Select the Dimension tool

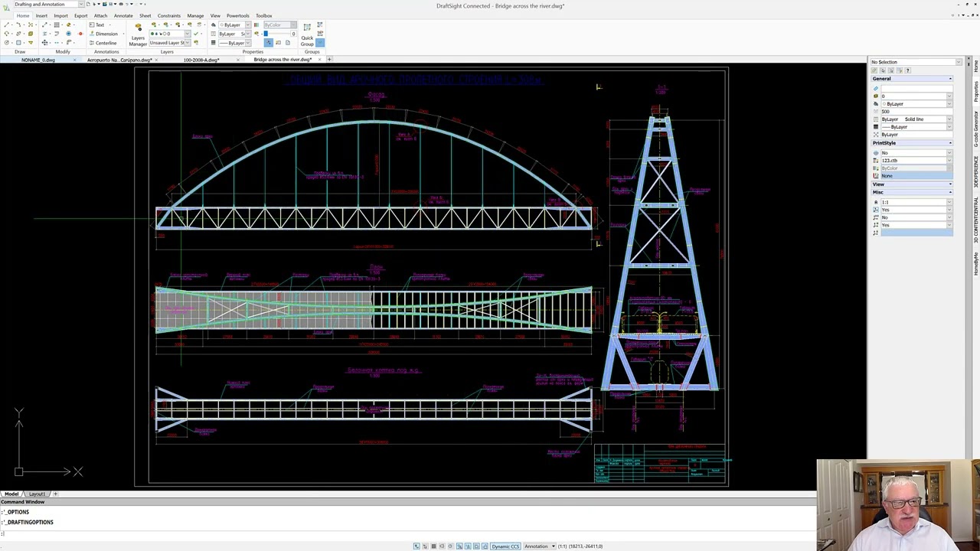coord(103,34)
